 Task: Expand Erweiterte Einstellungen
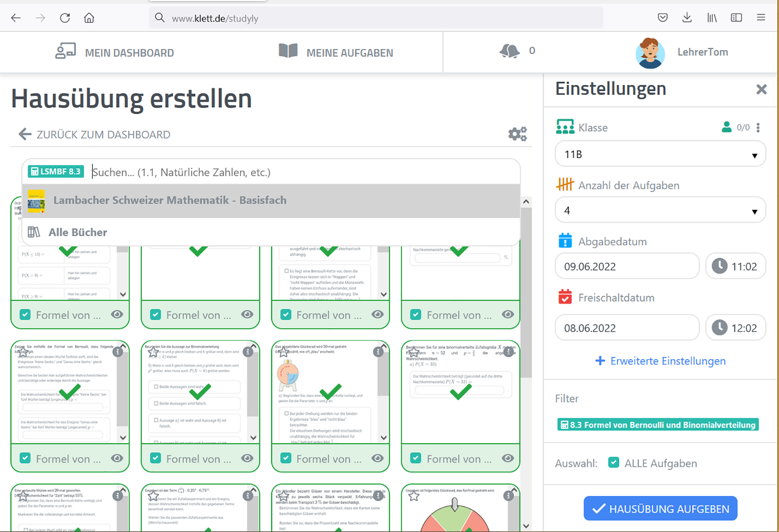[x=660, y=361]
